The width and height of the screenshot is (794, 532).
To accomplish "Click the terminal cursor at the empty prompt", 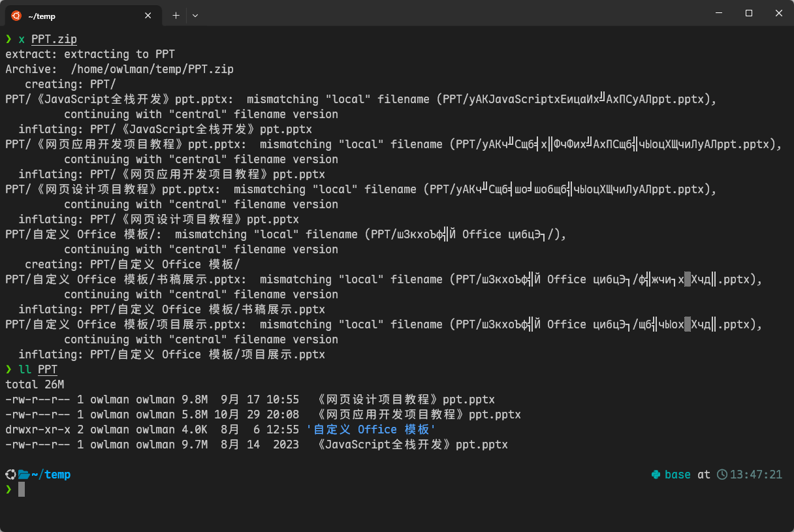I will [x=22, y=490].
